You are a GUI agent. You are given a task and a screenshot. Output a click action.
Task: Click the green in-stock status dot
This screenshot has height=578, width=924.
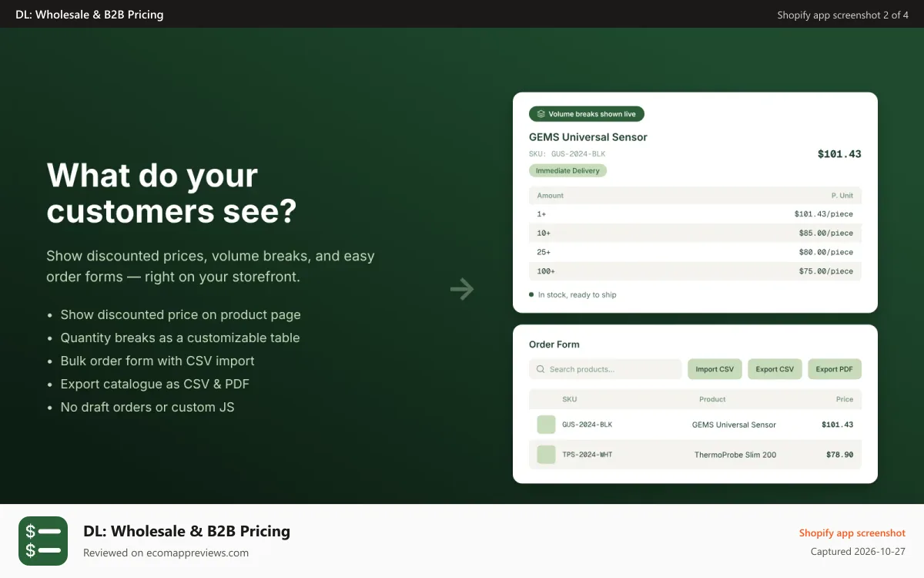[531, 294]
